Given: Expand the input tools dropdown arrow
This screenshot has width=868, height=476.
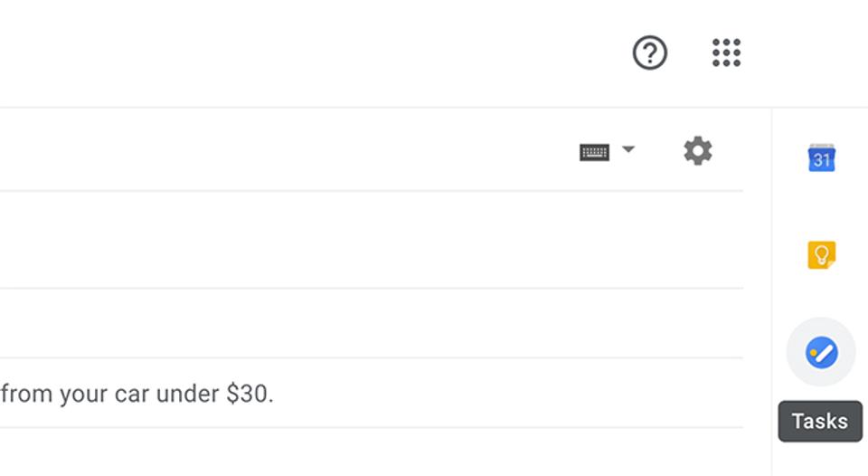Looking at the screenshot, I should pyautogui.click(x=628, y=149).
